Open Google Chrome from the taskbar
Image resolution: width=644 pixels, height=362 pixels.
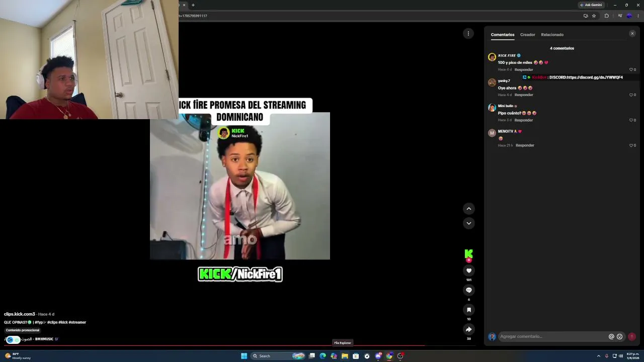(x=389, y=356)
